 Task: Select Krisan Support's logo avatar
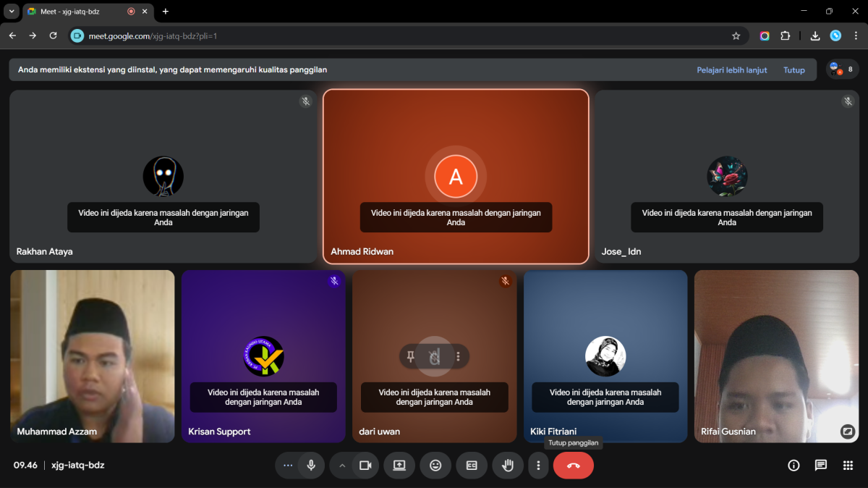click(263, 356)
